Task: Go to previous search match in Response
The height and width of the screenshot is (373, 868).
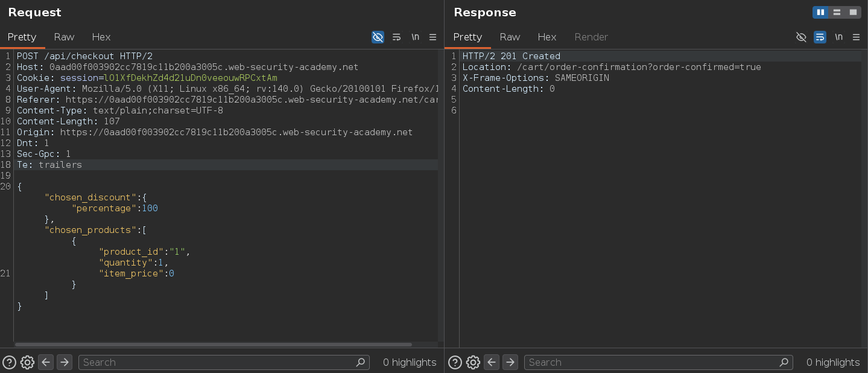Action: pos(492,362)
